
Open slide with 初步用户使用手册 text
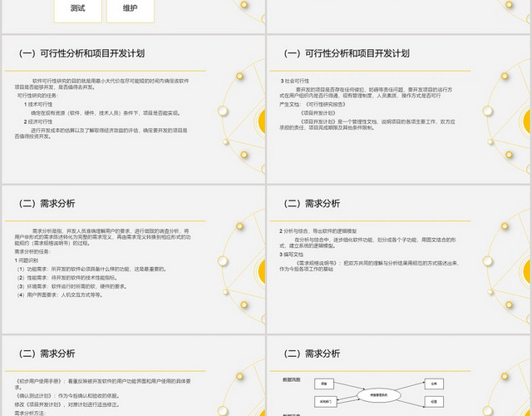click(133, 375)
